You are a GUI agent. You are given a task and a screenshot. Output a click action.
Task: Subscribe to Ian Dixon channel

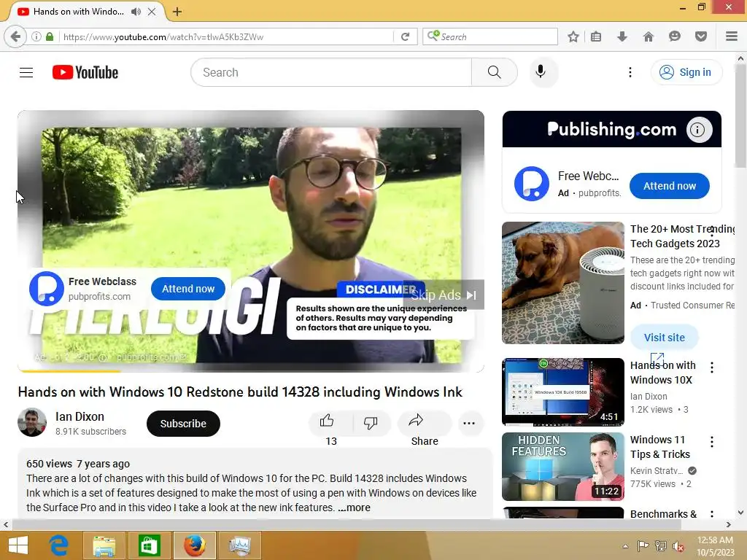pos(183,424)
